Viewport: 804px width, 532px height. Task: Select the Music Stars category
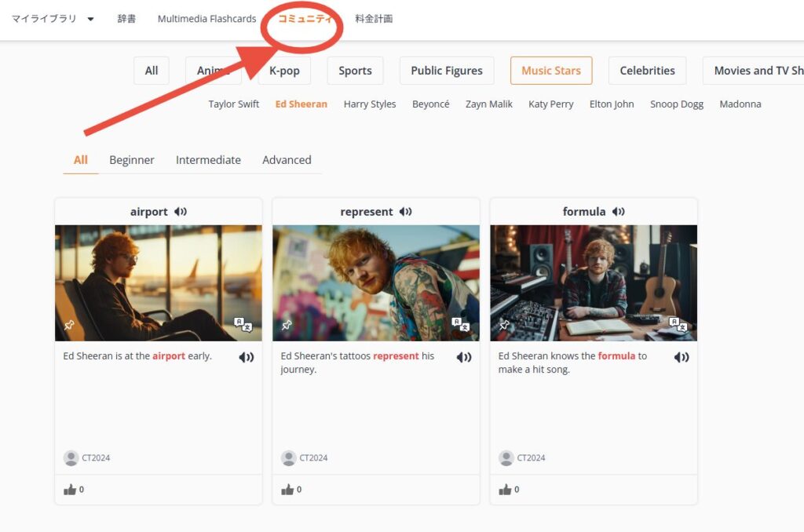coord(551,71)
